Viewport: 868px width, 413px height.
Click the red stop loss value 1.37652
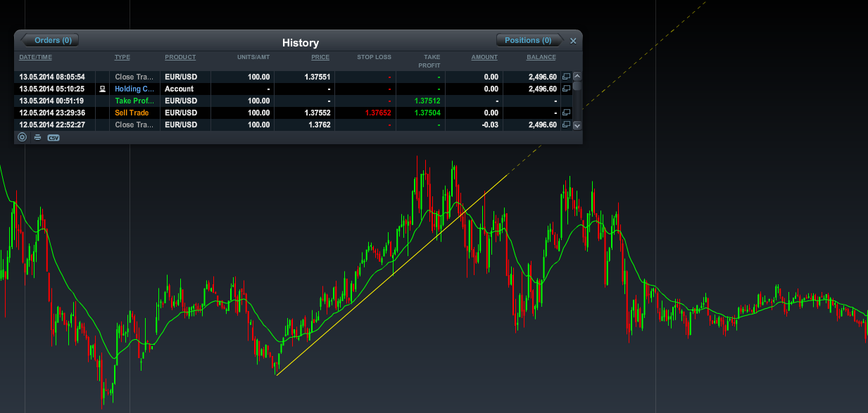378,113
